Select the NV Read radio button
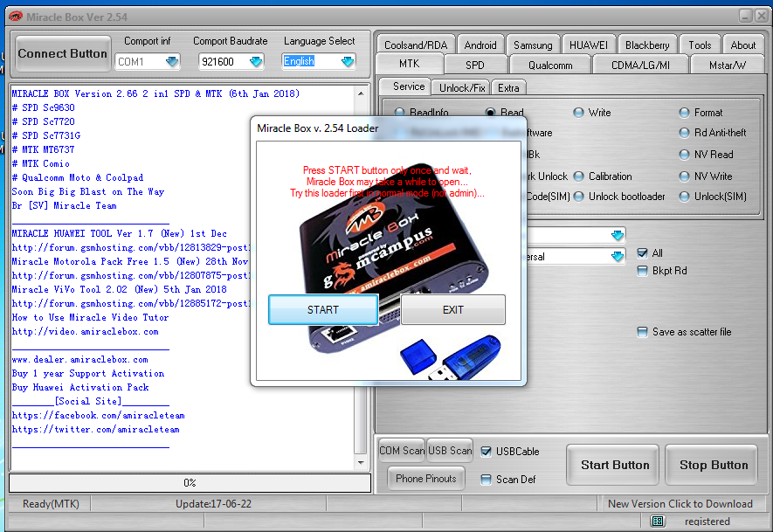 [684, 155]
